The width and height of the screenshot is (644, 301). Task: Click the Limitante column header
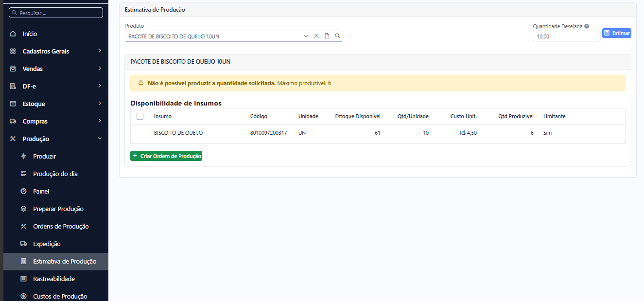click(x=554, y=116)
